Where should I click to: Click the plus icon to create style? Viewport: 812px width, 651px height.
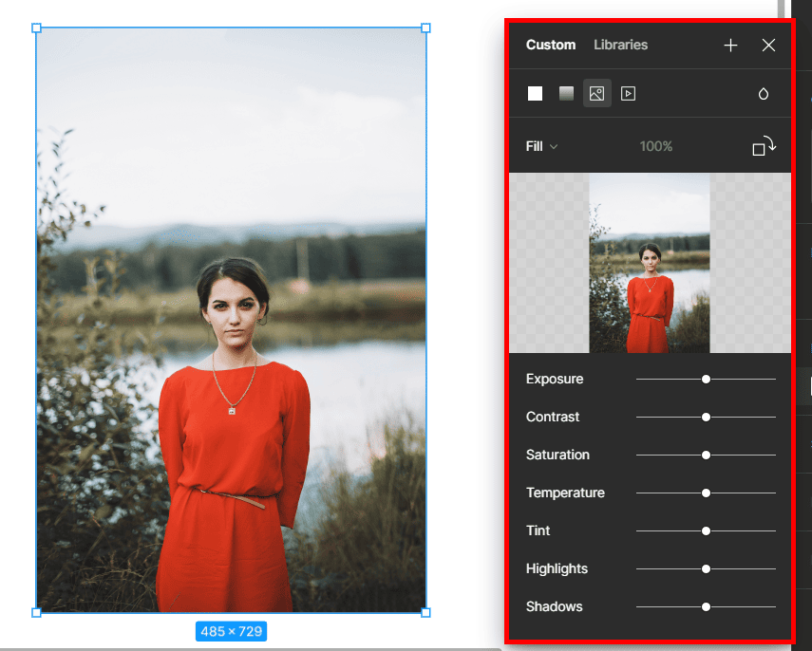[730, 46]
